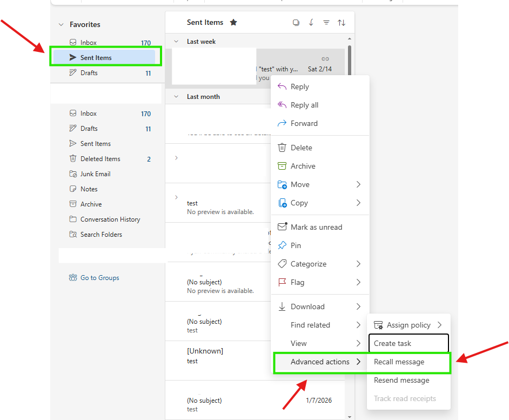Click the Go to Groups link

coord(99,278)
